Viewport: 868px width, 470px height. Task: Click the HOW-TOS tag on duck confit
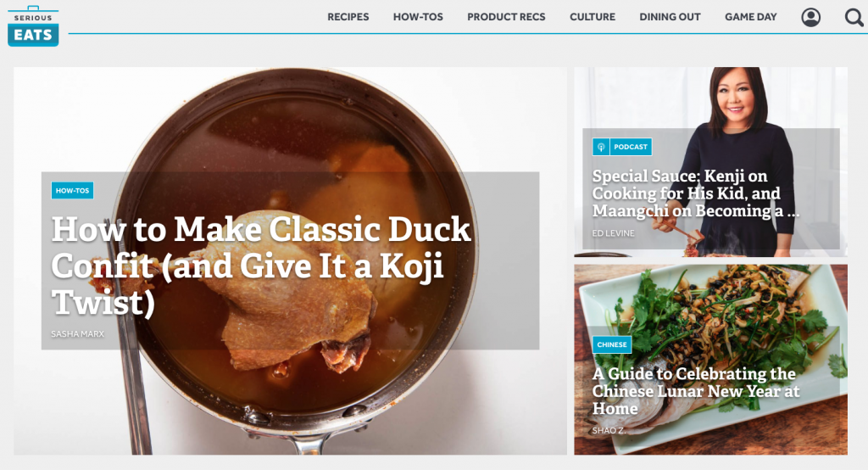[x=73, y=190]
